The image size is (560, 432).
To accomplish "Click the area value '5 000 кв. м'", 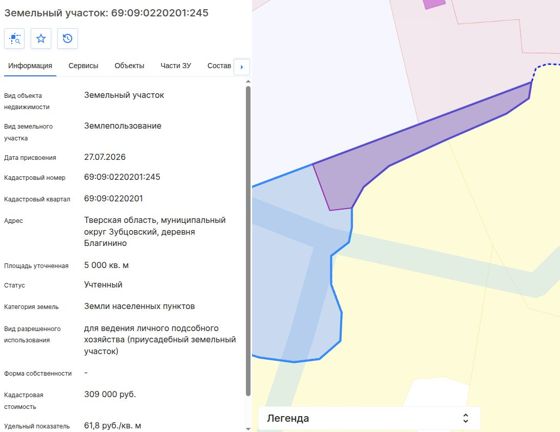I will (106, 265).
